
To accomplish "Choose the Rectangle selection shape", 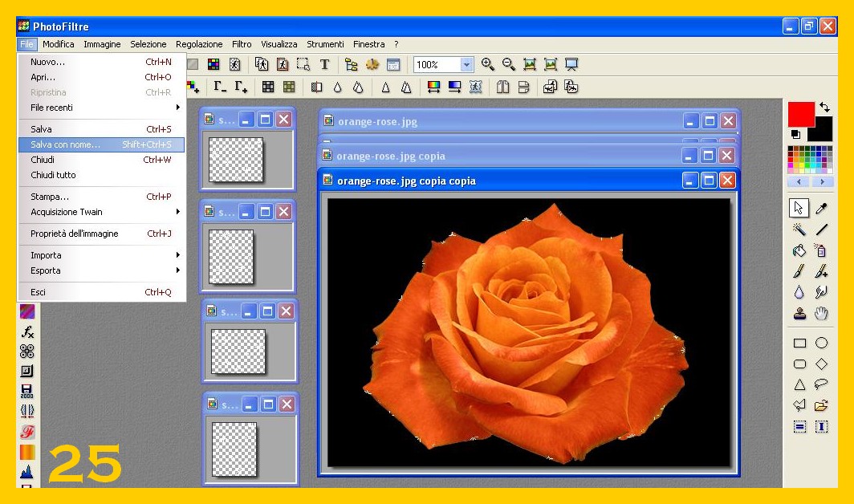I will [799, 343].
